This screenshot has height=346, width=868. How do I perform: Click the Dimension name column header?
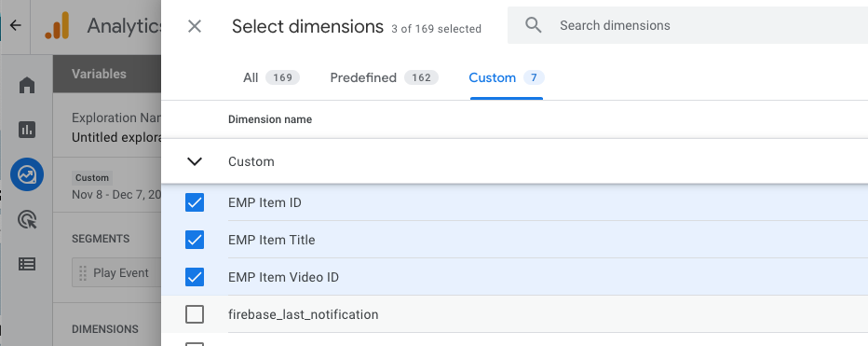[x=270, y=119]
